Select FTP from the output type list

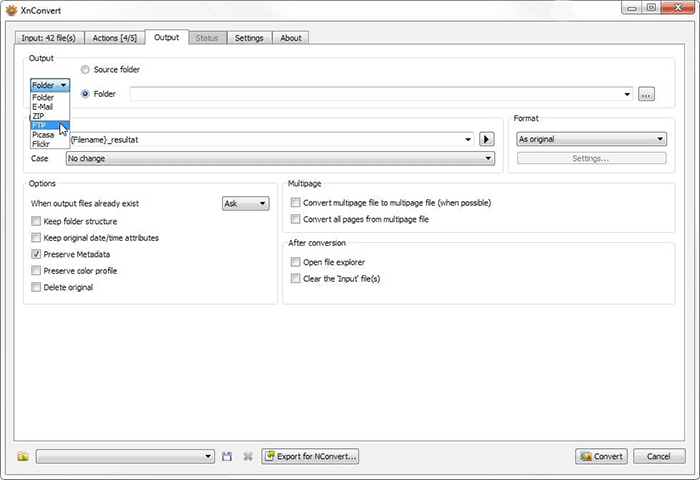50,125
